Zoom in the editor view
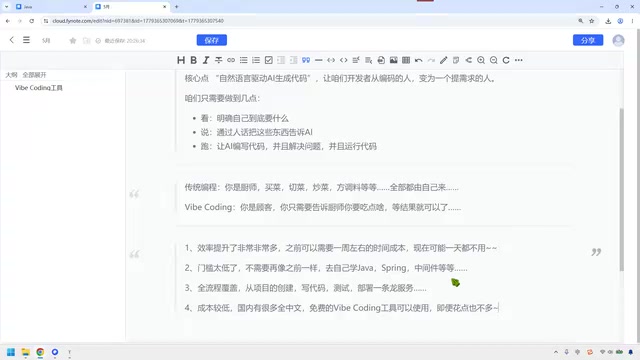This screenshot has height=360, width=640. (x=481, y=60)
